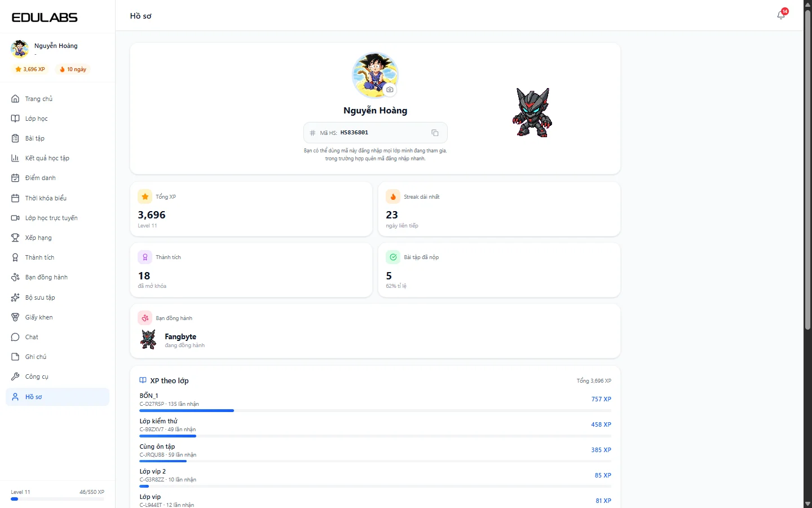Open the Thời khóa biểu calendar icon
The width and height of the screenshot is (812, 508).
15,198
